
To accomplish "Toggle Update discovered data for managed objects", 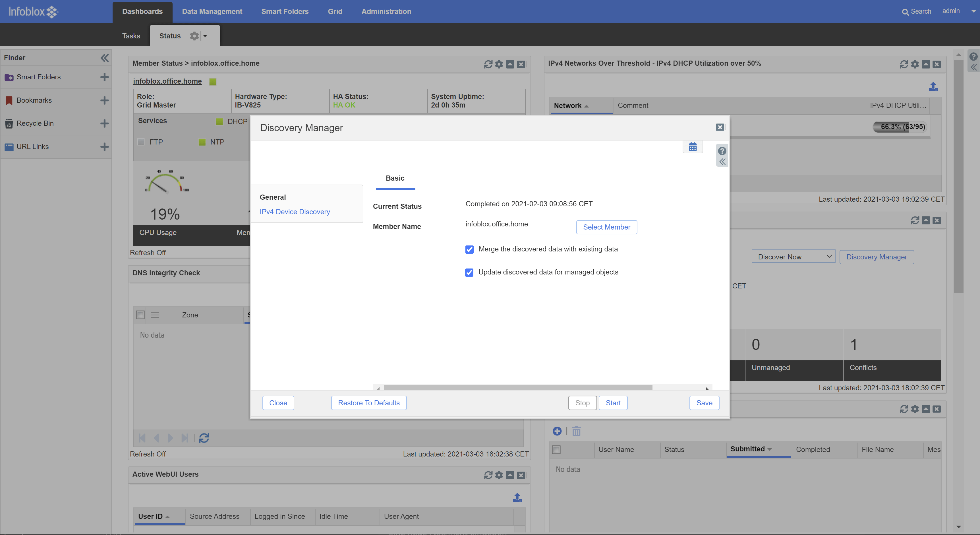I will [x=469, y=272].
